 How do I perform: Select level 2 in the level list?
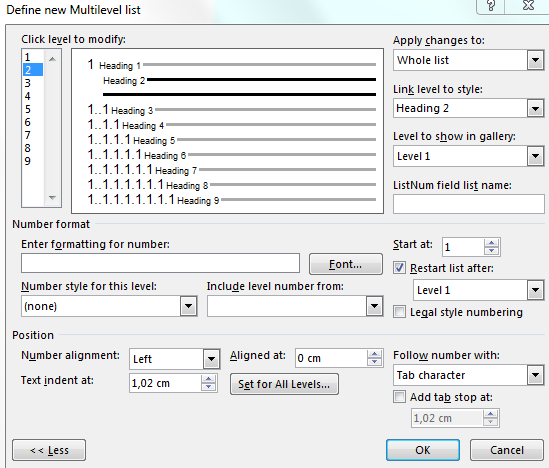pos(33,70)
